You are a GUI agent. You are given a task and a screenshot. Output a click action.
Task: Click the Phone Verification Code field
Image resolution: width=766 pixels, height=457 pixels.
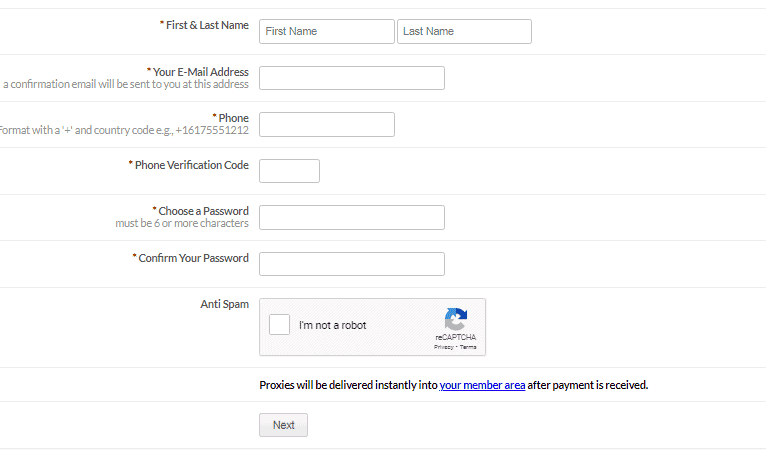coord(289,171)
